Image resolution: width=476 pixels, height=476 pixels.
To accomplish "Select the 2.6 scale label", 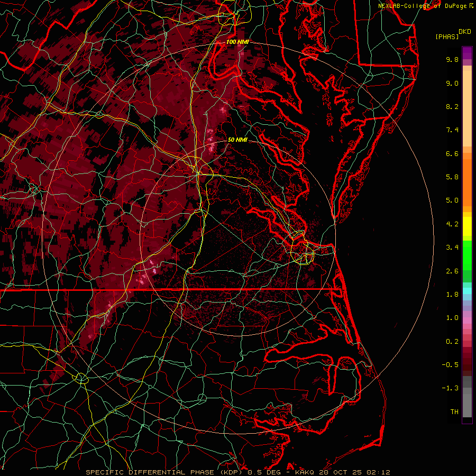I will [x=452, y=271].
